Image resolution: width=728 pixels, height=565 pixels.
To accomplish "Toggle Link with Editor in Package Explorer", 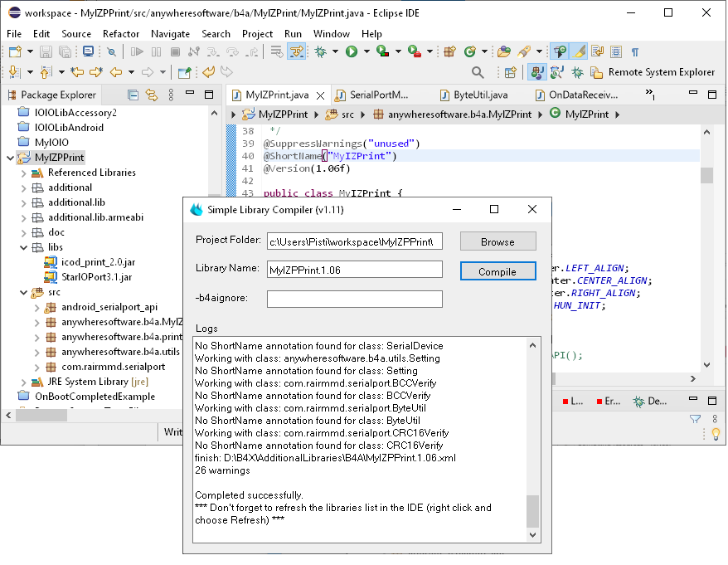I will point(152,95).
